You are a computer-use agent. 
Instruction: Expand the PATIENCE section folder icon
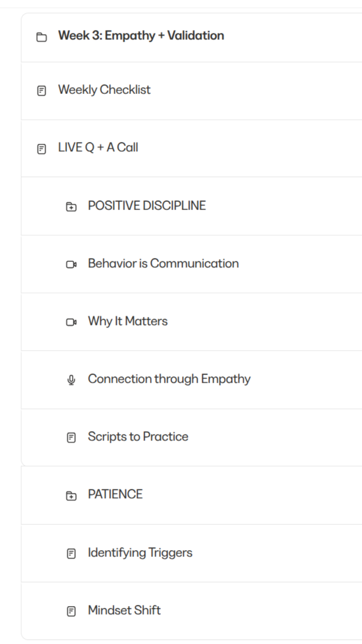(71, 496)
